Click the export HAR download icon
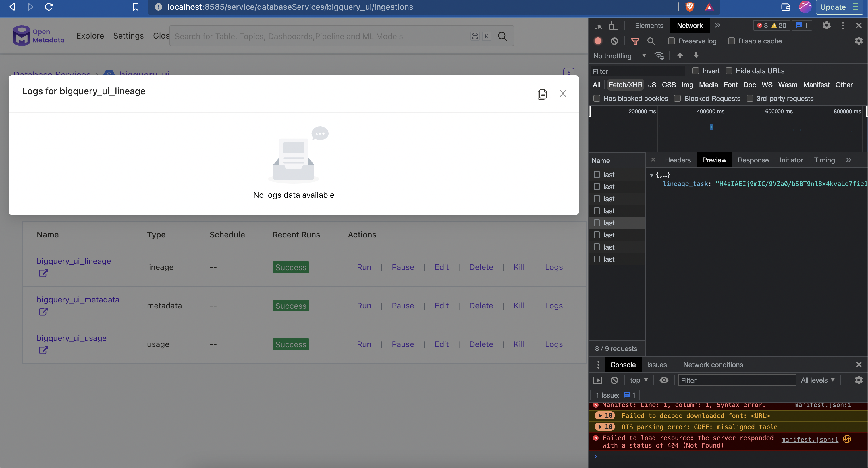 click(696, 56)
